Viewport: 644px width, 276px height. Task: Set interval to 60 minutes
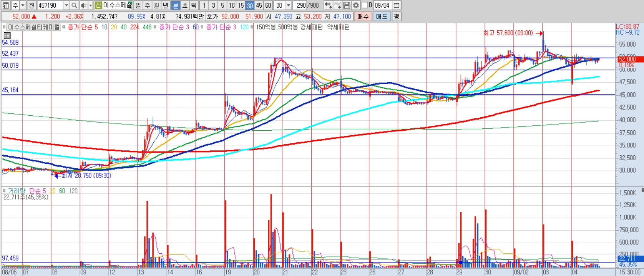pos(268,5)
